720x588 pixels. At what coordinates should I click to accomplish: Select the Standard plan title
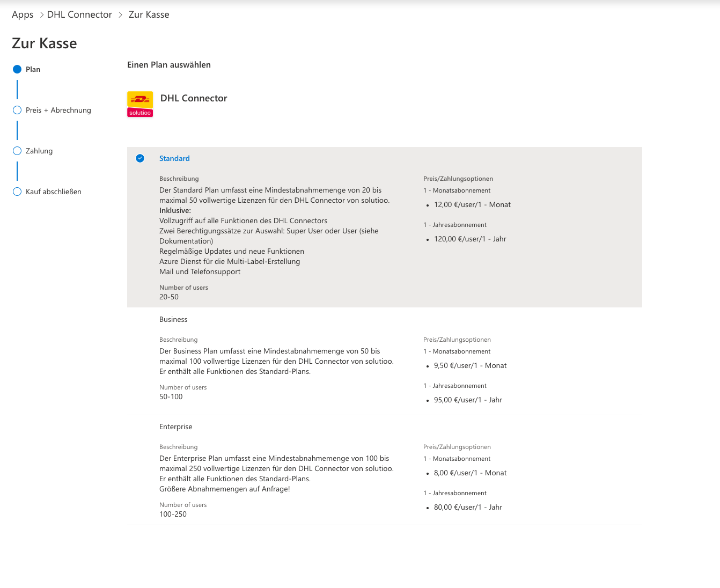(174, 158)
